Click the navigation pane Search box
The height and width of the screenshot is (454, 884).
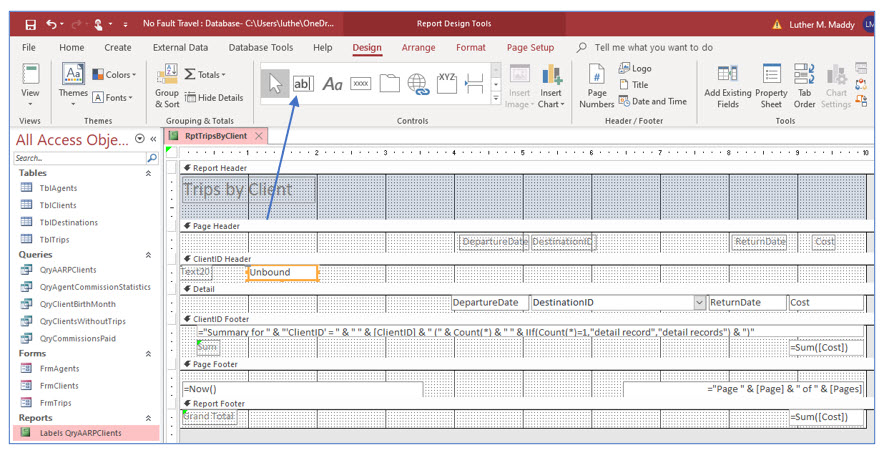(x=80, y=158)
